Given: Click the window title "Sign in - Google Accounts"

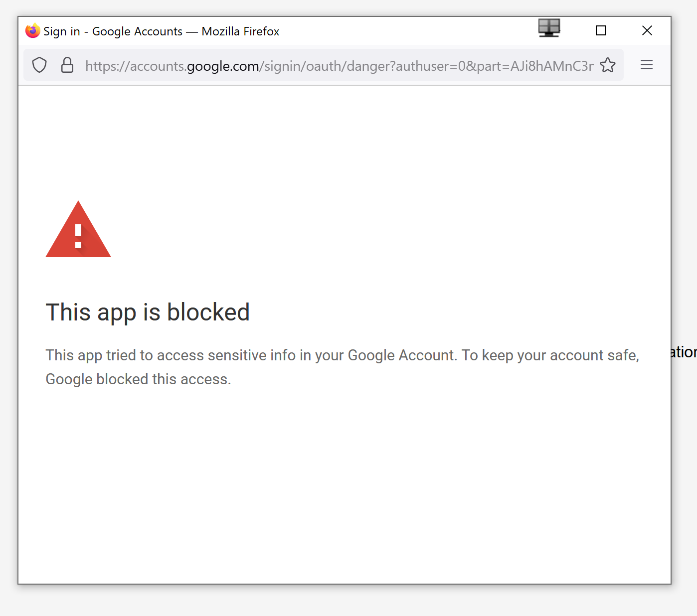Looking at the screenshot, I should (113, 31).
